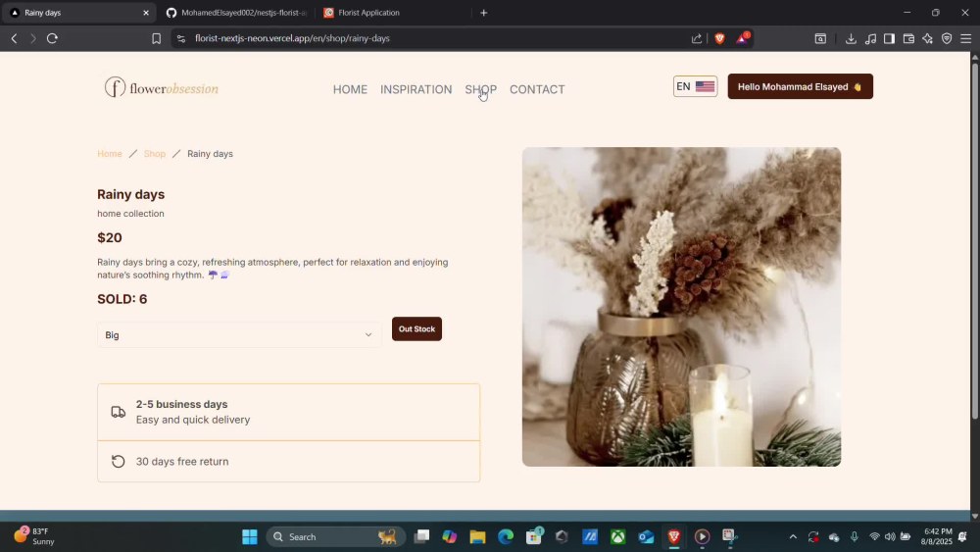Click the Windows taskbar Search box
This screenshot has height=552, width=980.
click(x=335, y=536)
